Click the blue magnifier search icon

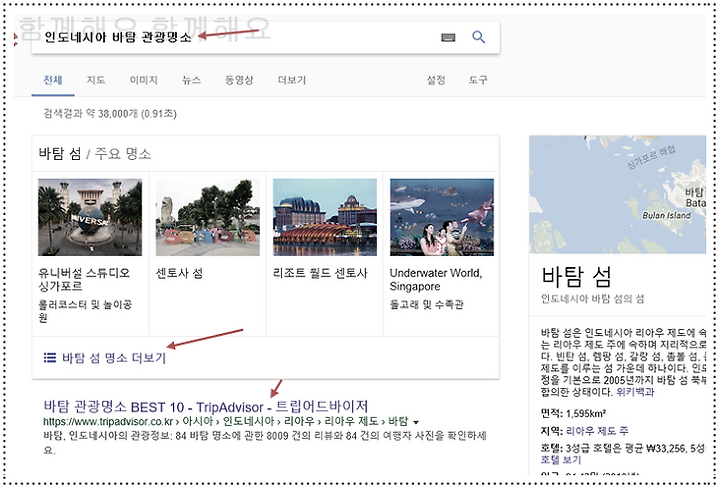478,37
